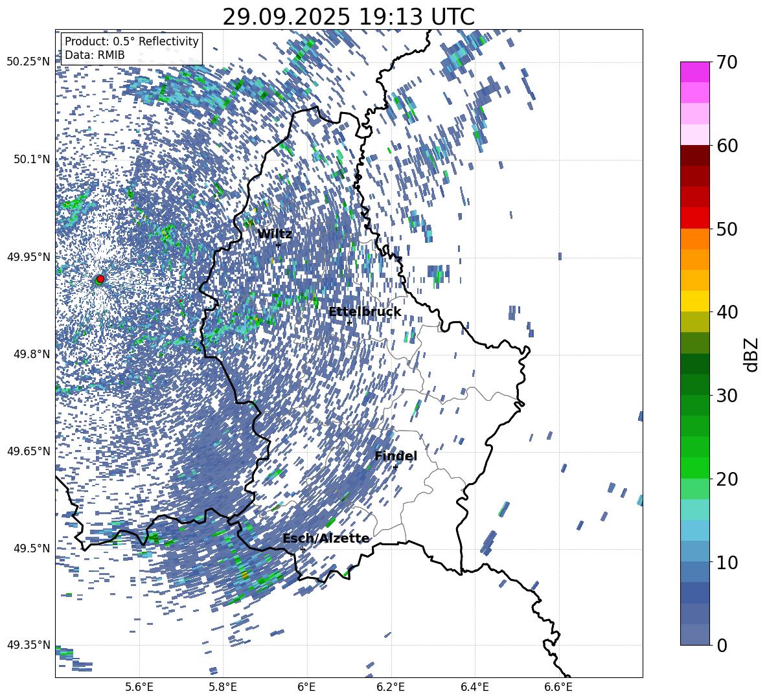The width and height of the screenshot is (767, 700).
Task: Pick the magenta top colorbar segment
Action: pyautogui.click(x=694, y=72)
